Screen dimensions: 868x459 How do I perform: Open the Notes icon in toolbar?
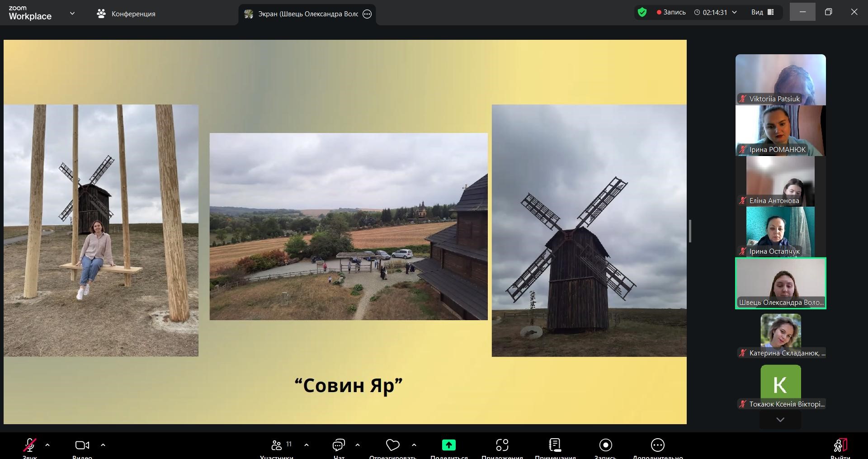coord(555,445)
